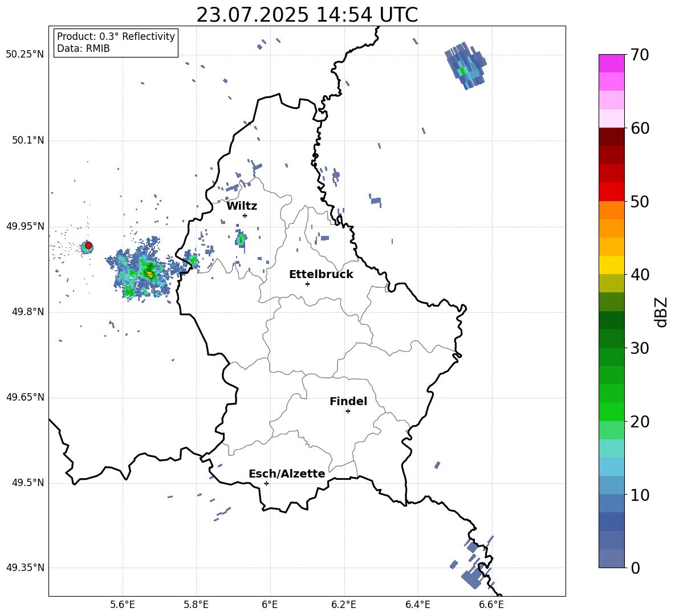Screen dimensions: 675x616
Task: Click the yellow colorbar segment above 40
Action: click(x=612, y=265)
